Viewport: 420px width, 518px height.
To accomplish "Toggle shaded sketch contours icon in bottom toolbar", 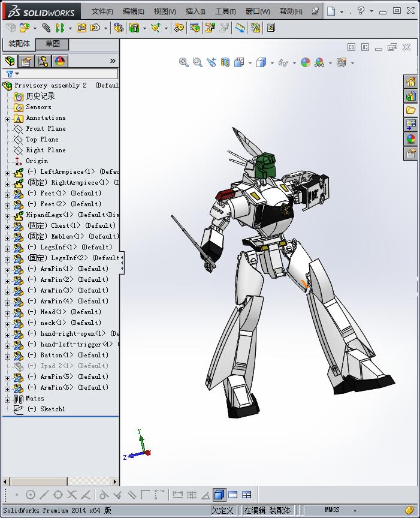I will (x=219, y=495).
